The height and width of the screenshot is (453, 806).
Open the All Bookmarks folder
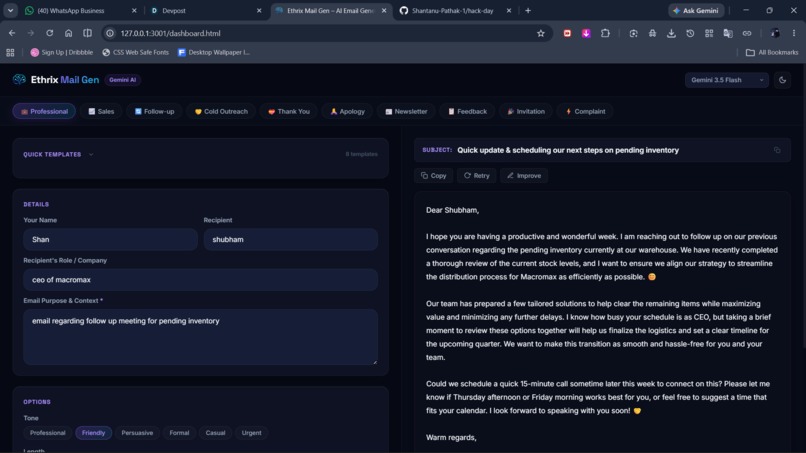click(772, 52)
